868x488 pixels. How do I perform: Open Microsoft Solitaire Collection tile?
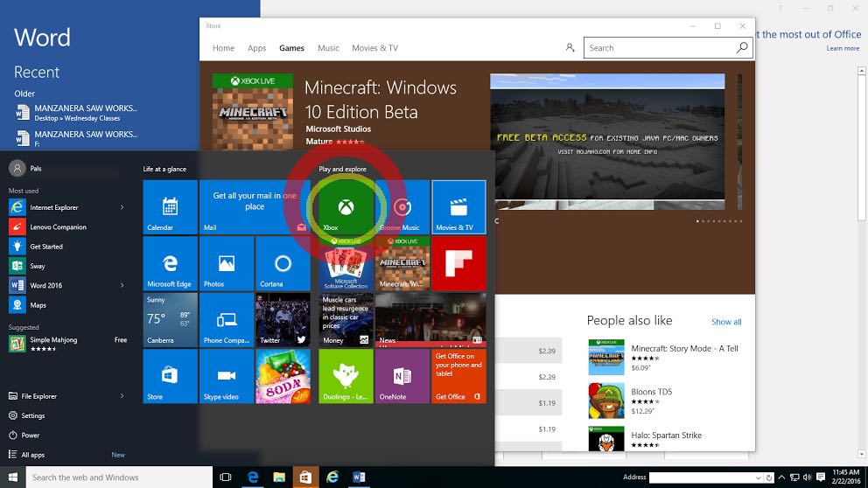click(x=346, y=263)
